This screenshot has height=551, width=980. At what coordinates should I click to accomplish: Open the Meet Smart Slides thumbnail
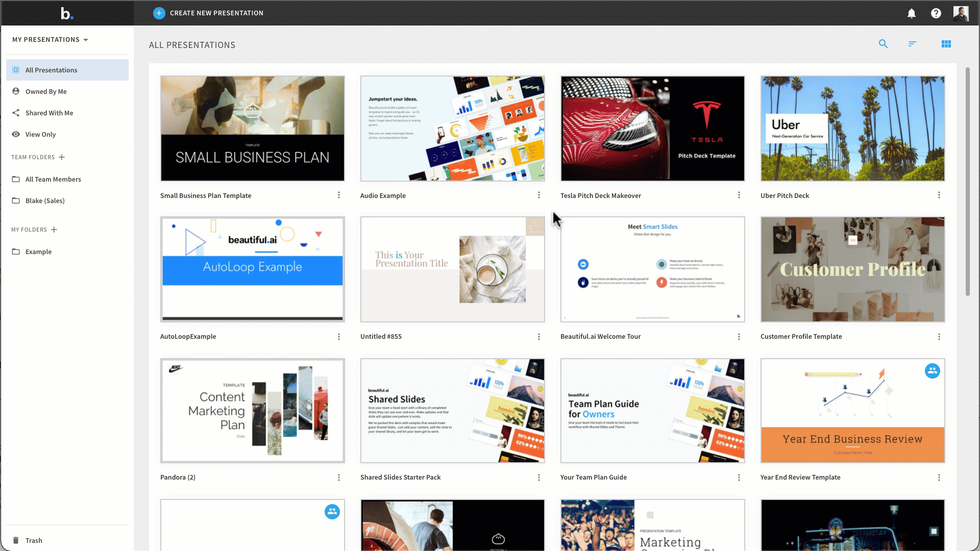653,269
